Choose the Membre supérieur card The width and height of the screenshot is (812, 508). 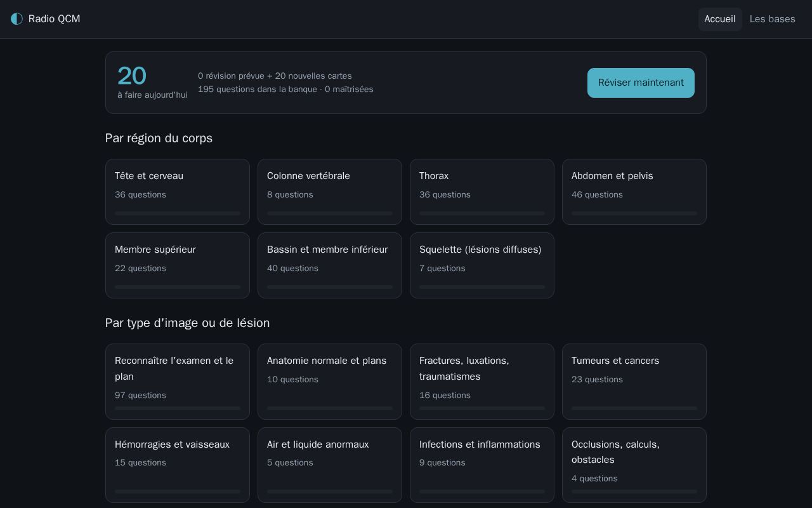click(x=178, y=265)
